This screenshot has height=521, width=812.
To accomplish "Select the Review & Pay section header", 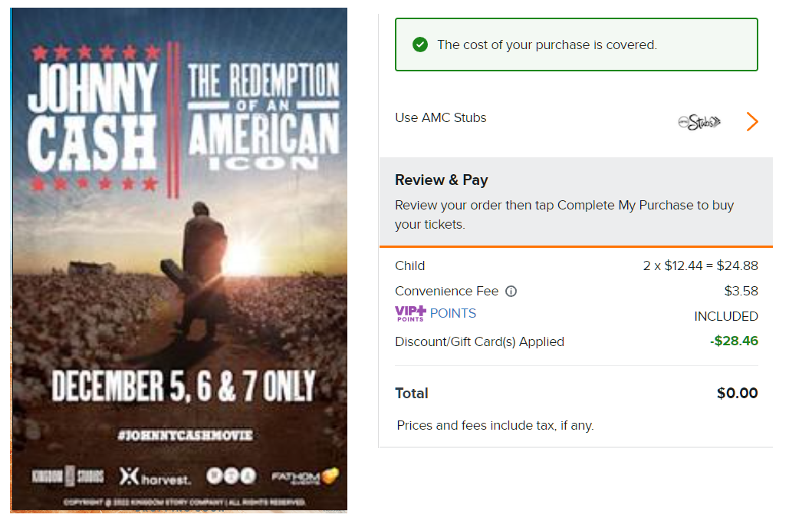I will (x=442, y=180).
